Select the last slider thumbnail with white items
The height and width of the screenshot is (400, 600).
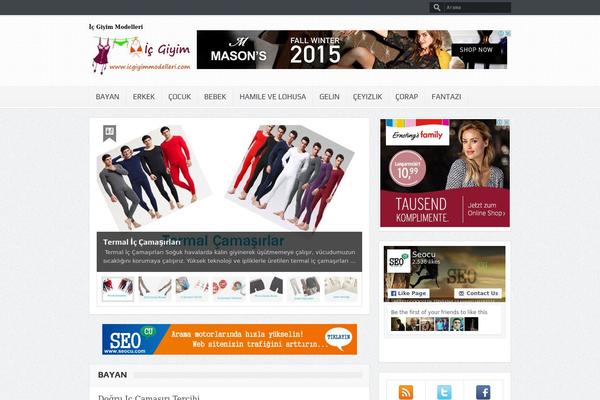[341, 289]
